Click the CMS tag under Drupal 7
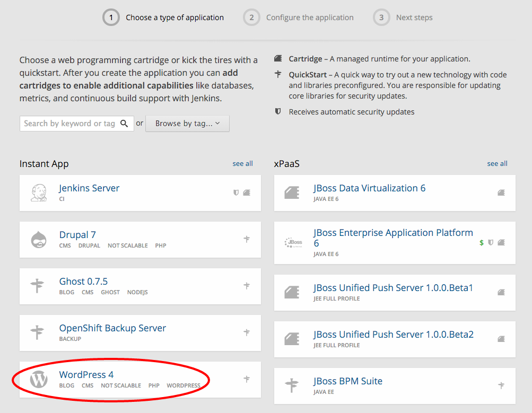This screenshot has height=413, width=532. 65,245
